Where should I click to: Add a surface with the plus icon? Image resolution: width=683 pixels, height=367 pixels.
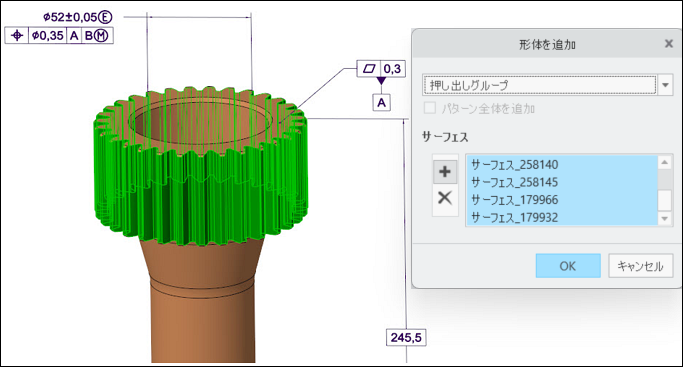tap(445, 172)
